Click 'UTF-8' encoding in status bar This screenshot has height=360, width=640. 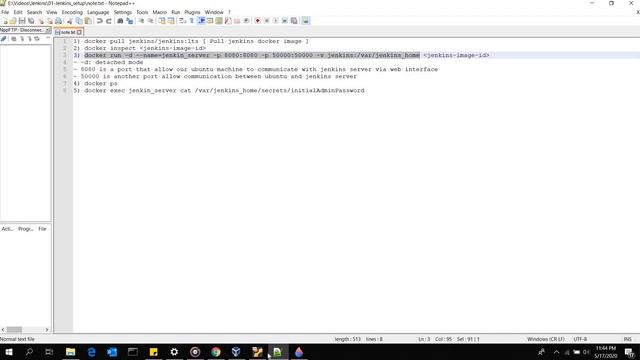pos(580,339)
